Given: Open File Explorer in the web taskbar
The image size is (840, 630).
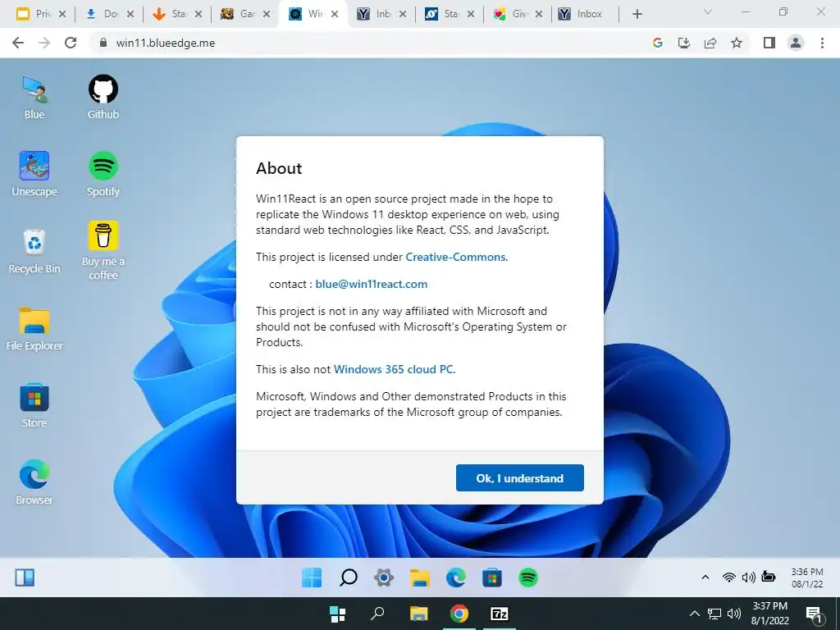Looking at the screenshot, I should coord(420,577).
